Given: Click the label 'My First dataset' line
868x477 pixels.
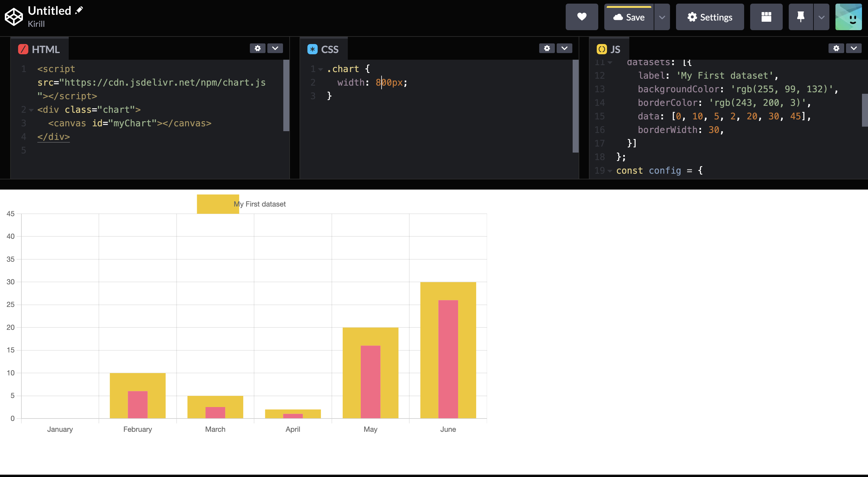Looking at the screenshot, I should [708, 75].
